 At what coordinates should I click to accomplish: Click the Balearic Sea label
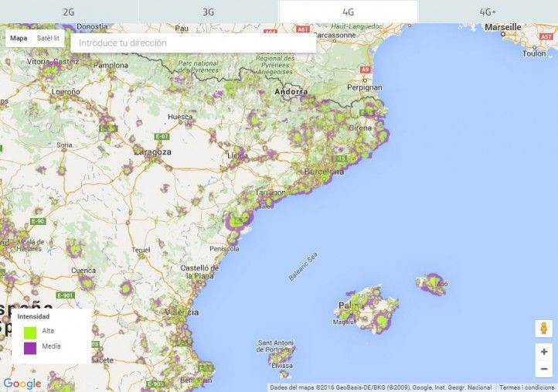[x=303, y=267]
